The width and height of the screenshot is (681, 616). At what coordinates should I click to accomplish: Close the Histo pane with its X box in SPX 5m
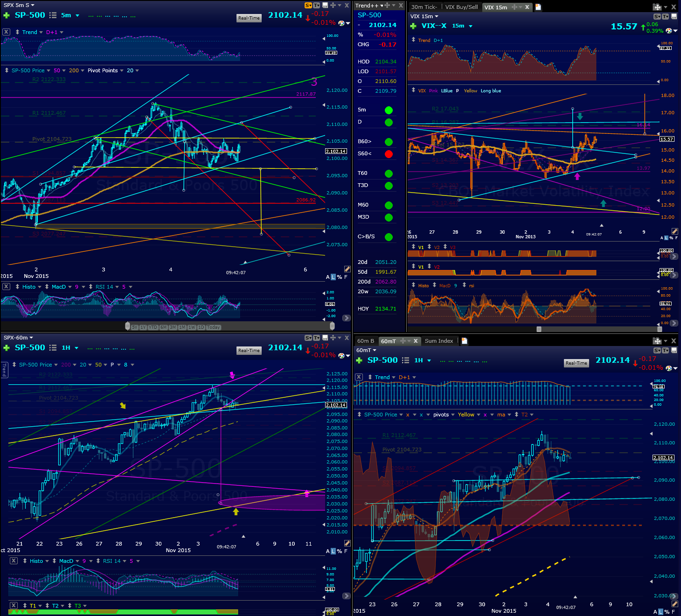tap(6, 287)
